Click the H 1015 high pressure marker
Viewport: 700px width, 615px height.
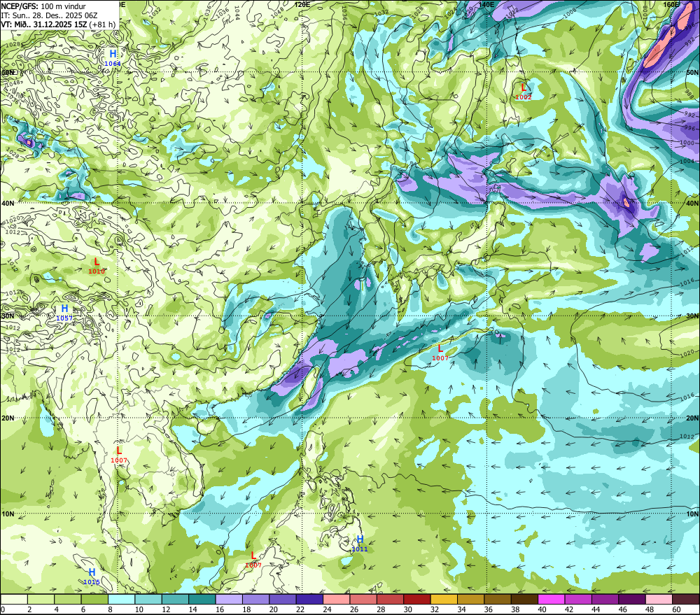pos(92,577)
